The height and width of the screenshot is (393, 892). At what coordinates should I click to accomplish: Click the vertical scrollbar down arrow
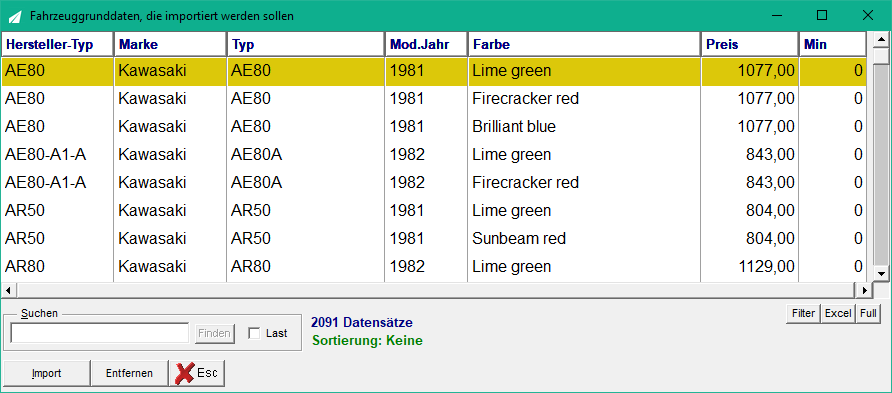pyautogui.click(x=881, y=274)
